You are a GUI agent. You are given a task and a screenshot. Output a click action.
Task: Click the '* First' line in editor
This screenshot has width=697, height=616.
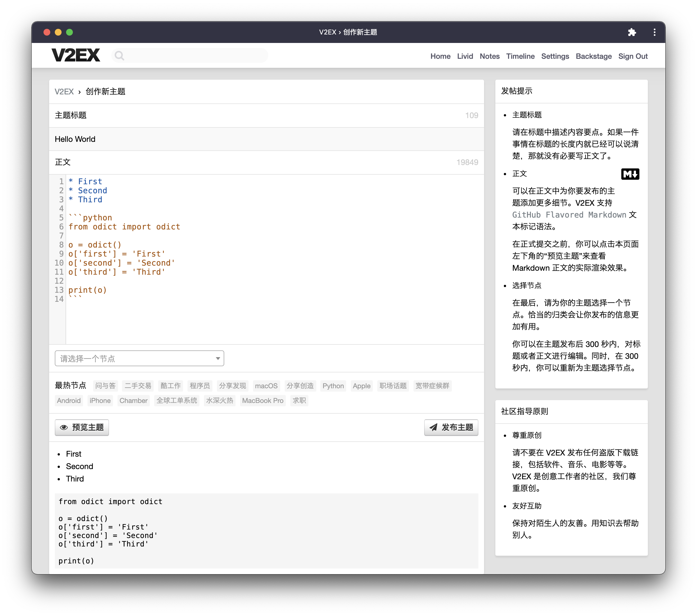point(85,181)
